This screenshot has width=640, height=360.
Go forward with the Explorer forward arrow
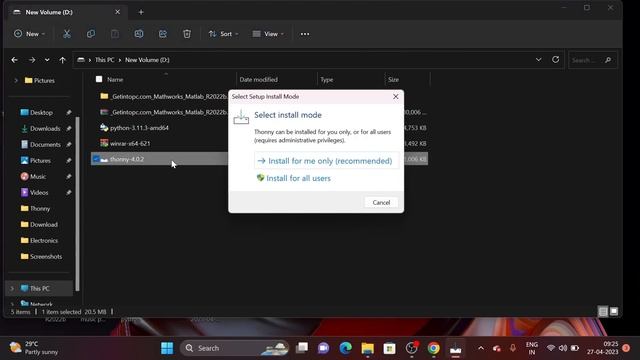[x=31, y=60]
